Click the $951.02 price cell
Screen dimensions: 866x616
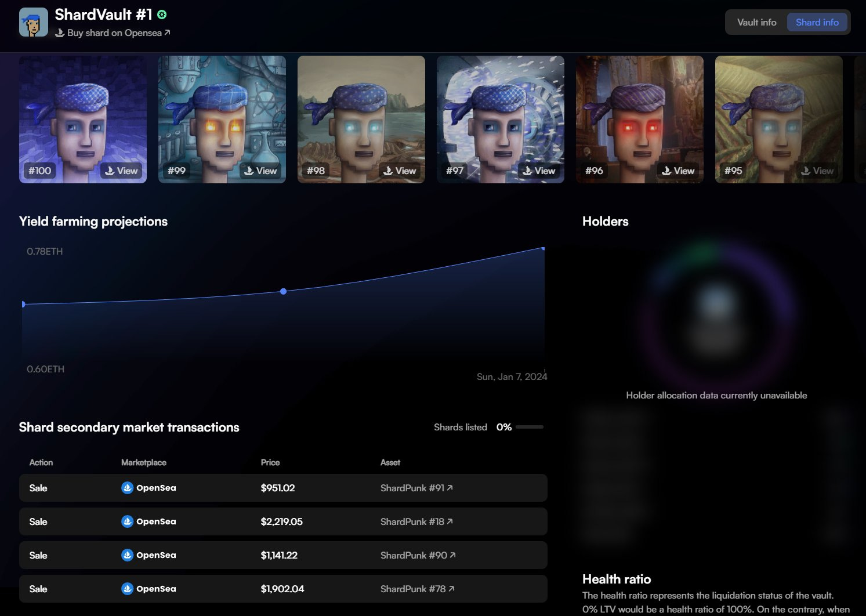coord(278,488)
